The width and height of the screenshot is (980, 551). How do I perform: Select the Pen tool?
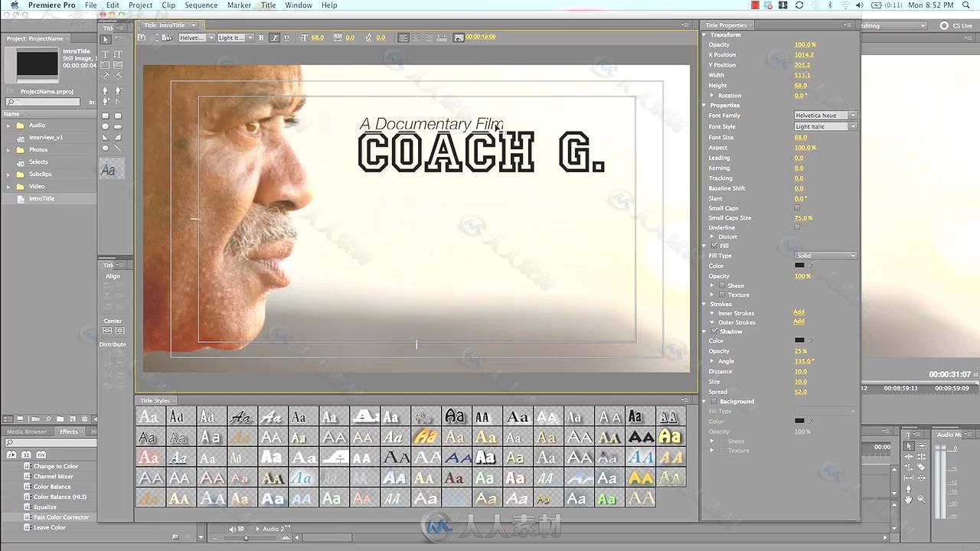(106, 90)
